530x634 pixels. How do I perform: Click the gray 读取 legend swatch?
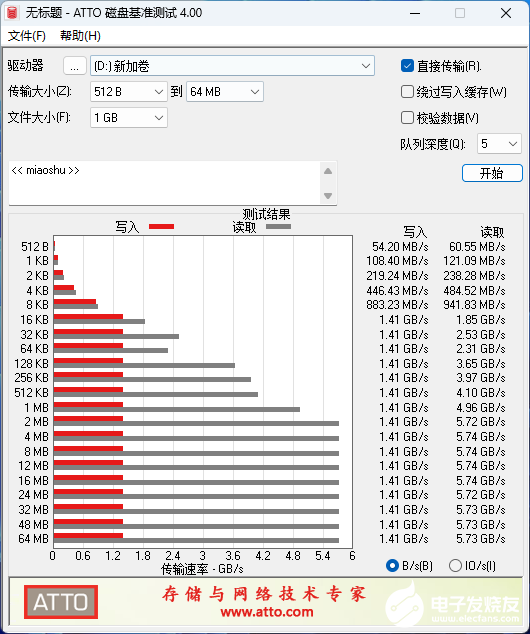(278, 226)
